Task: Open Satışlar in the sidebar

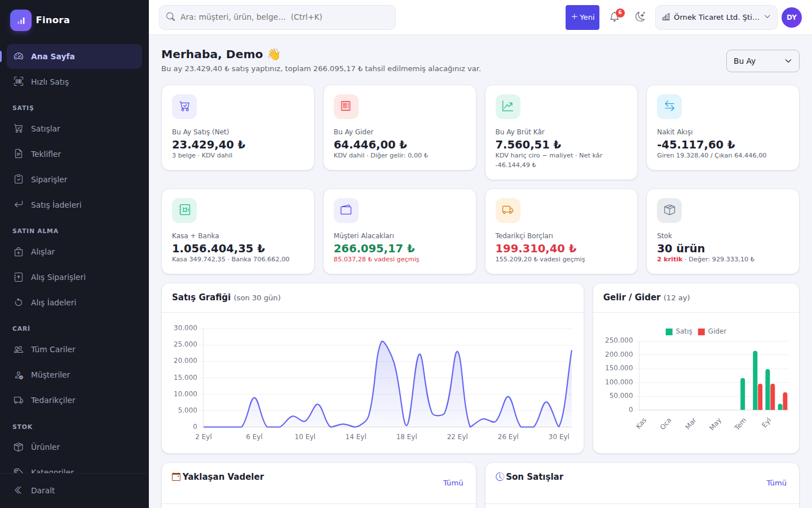Action: [74, 129]
